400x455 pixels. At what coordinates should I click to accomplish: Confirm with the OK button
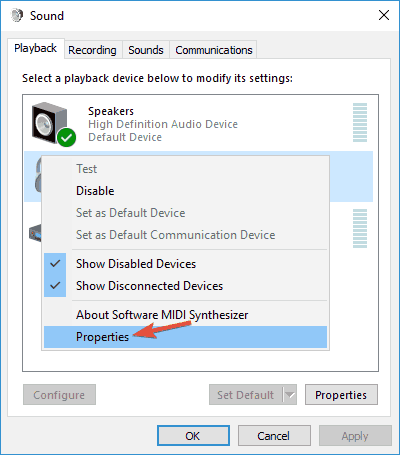tap(193, 436)
